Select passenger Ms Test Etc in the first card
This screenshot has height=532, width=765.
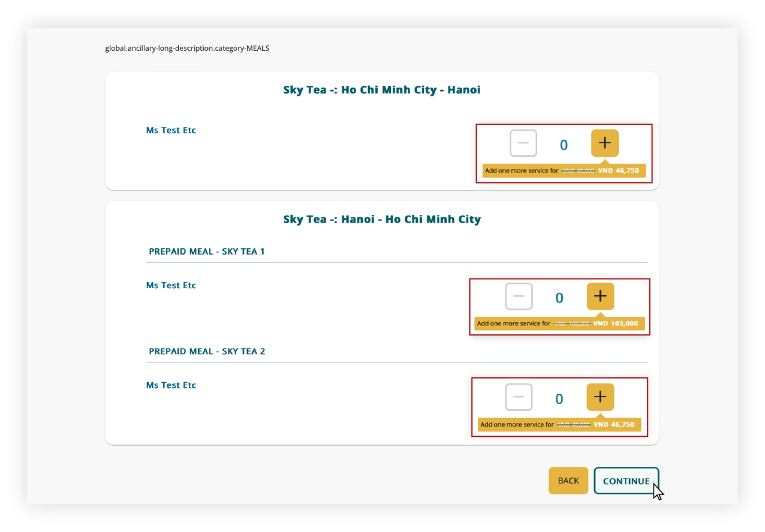(171, 130)
